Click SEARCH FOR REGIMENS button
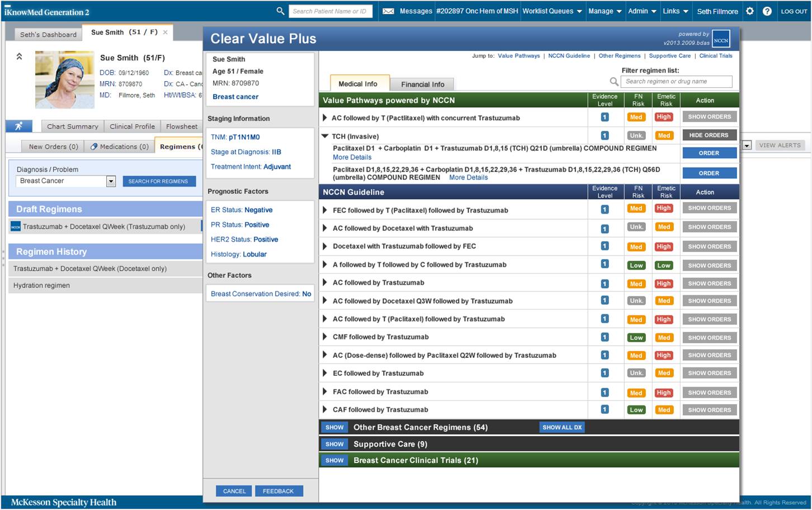Viewport: 812px width, 510px height. click(x=159, y=181)
